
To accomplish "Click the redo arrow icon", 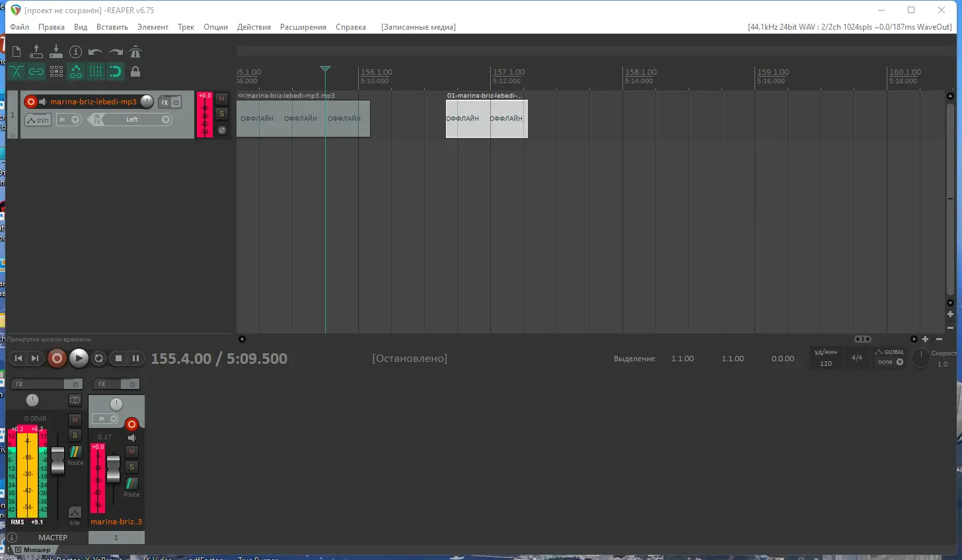I will 116,52.
